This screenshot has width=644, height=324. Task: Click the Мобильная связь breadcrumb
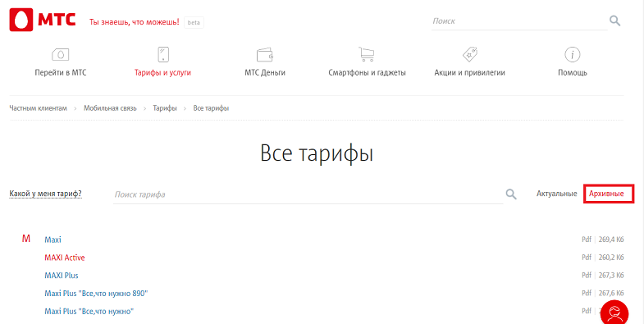(110, 108)
